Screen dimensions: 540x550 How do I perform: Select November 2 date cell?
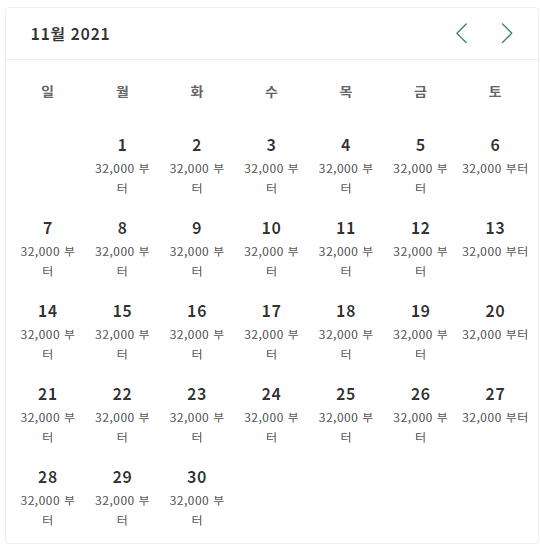pyautogui.click(x=196, y=166)
